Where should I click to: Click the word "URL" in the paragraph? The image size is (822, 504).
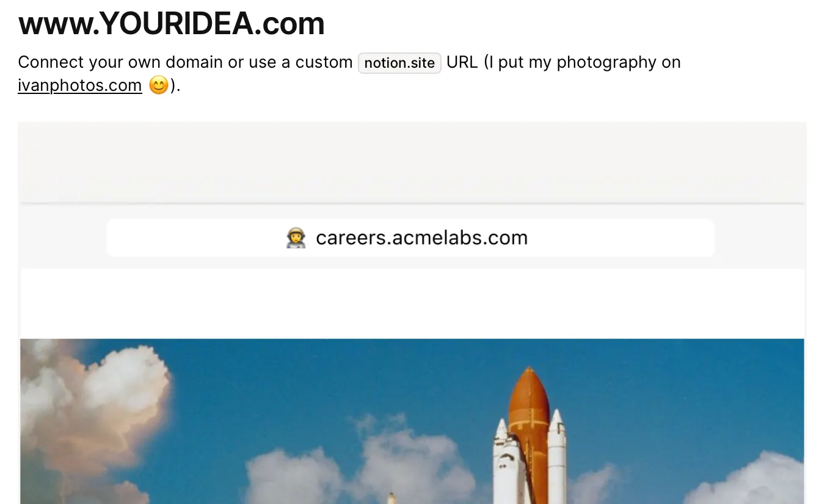coord(462,62)
